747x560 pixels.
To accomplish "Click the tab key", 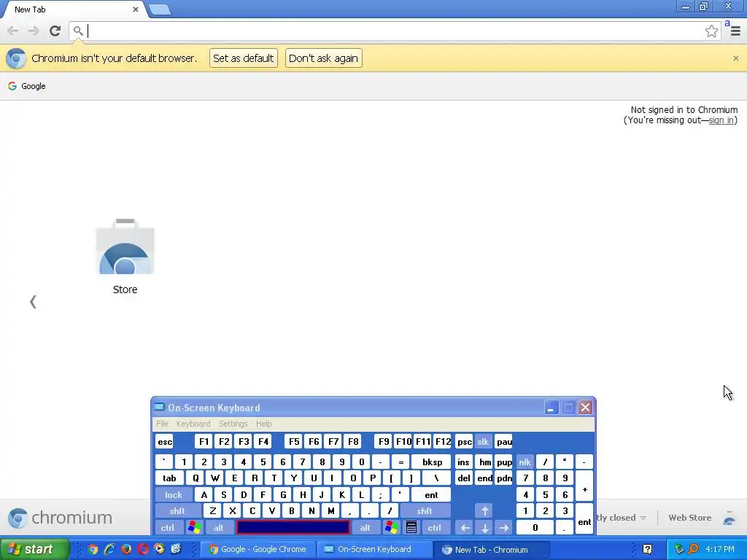I will tap(169, 478).
